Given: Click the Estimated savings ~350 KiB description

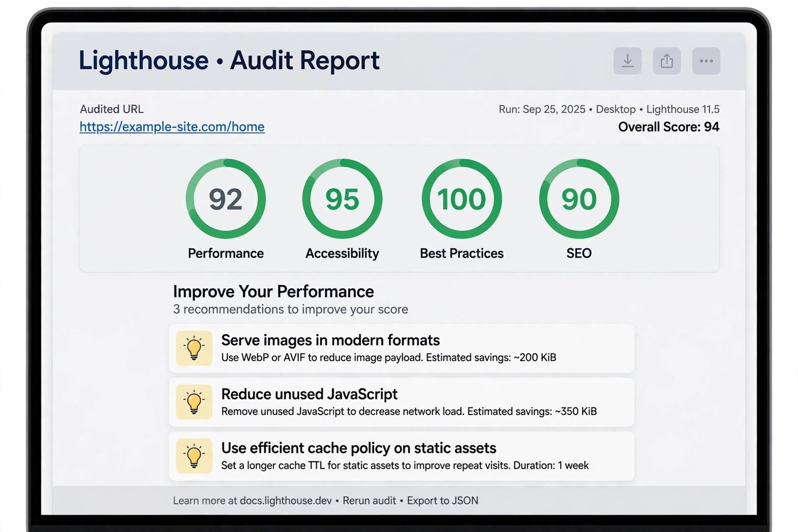Looking at the screenshot, I should (x=409, y=411).
